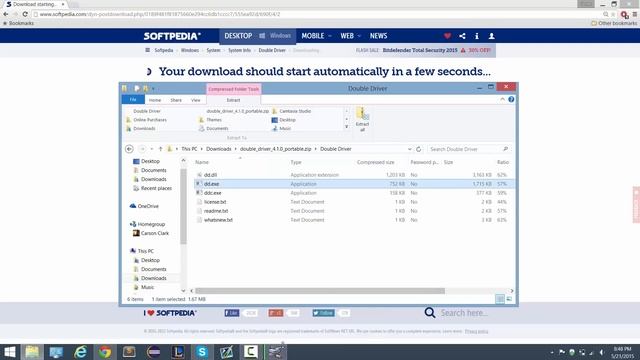Select whatsnew.txt file

coord(218,220)
